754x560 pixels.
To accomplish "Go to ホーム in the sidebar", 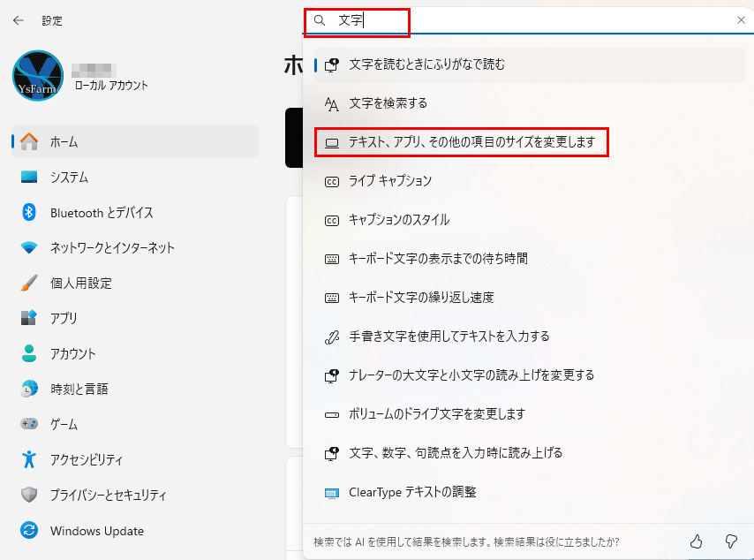I will [x=64, y=141].
